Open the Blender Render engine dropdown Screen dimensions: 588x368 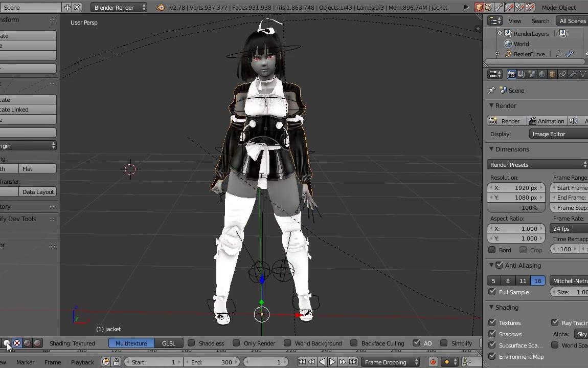point(119,7)
